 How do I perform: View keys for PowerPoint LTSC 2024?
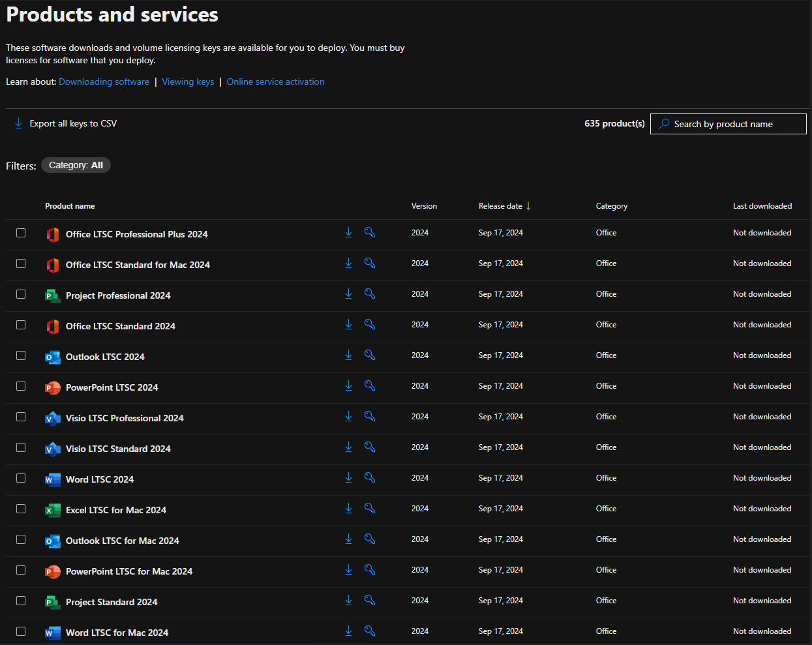point(370,385)
